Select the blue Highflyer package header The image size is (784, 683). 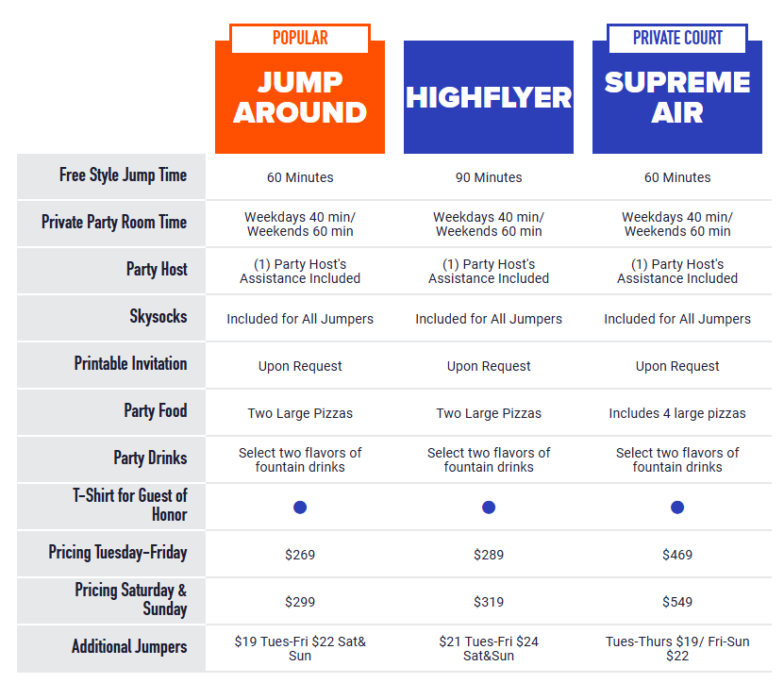pos(489,97)
